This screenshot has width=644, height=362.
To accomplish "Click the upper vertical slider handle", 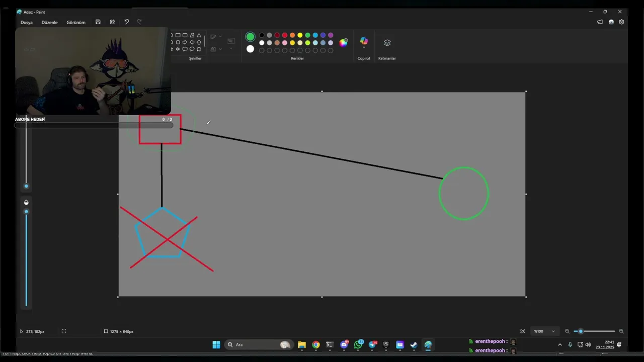I will tap(26, 187).
